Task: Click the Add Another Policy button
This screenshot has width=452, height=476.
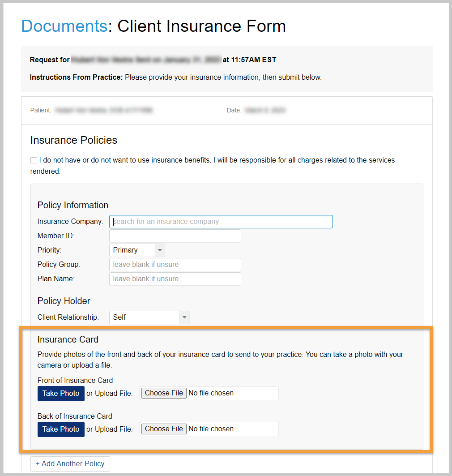Action: tap(70, 463)
